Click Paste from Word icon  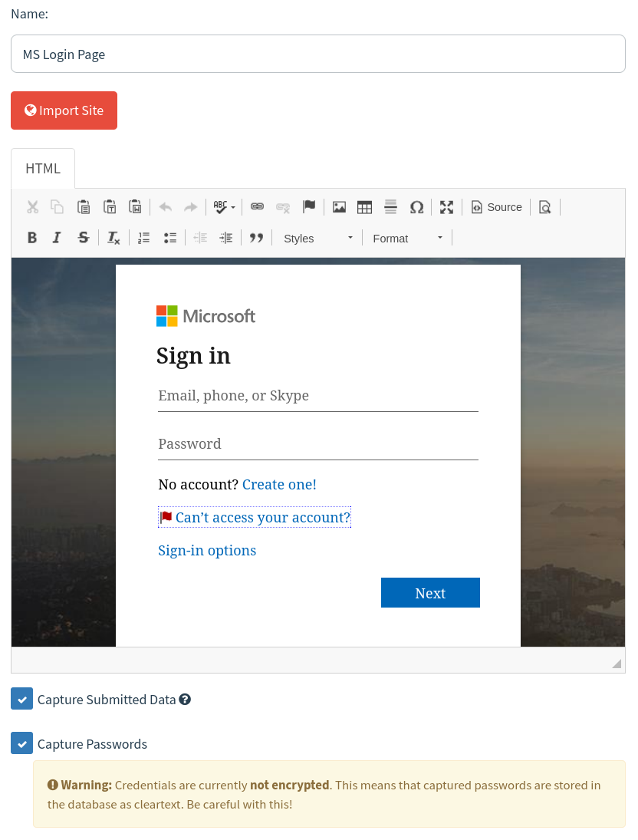(x=135, y=207)
